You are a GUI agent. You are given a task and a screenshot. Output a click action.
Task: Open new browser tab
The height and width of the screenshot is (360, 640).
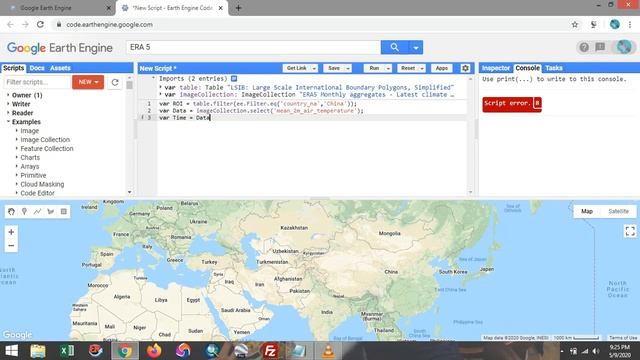click(238, 8)
